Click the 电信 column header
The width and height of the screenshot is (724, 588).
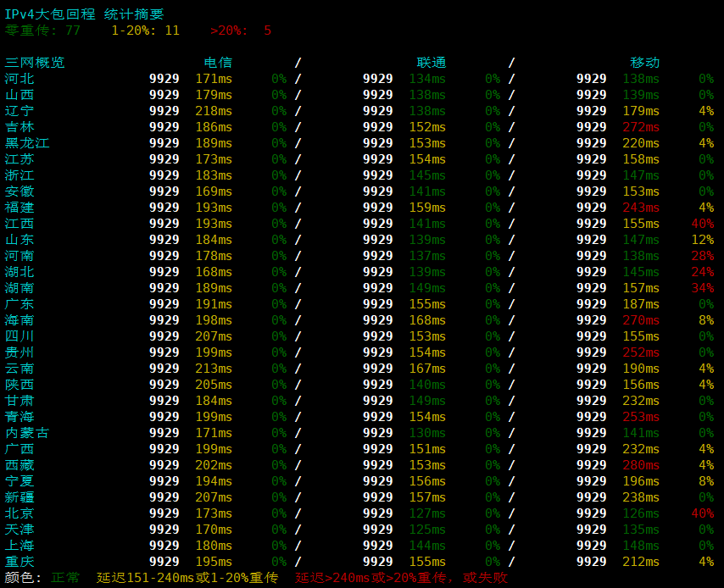point(218,63)
